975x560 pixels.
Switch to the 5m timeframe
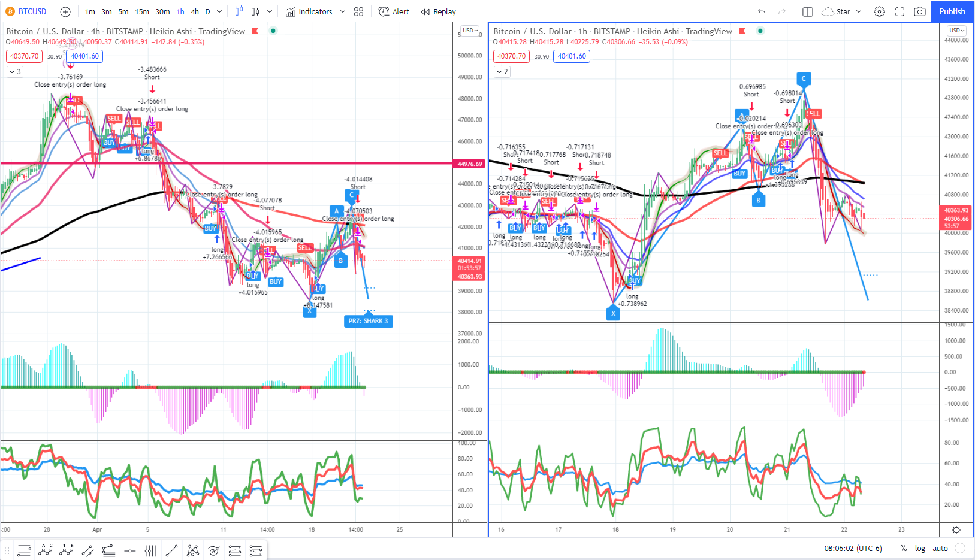(123, 11)
